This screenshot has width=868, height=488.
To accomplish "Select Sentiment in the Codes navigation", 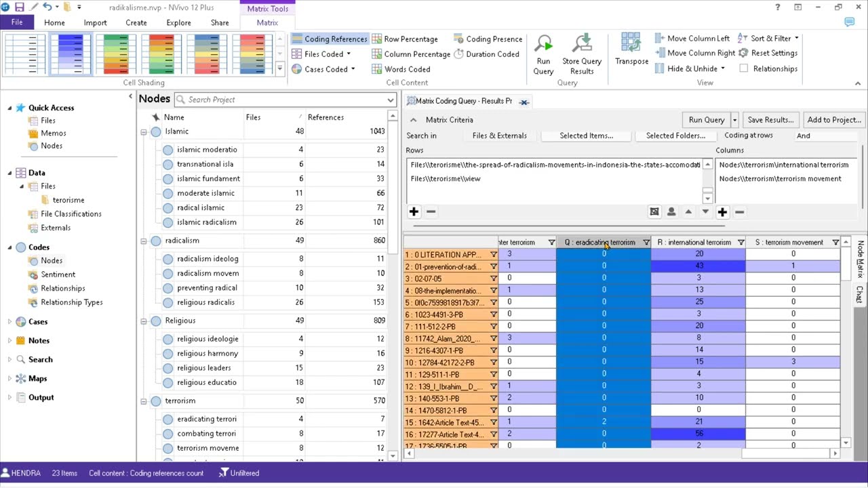I will (x=58, y=274).
